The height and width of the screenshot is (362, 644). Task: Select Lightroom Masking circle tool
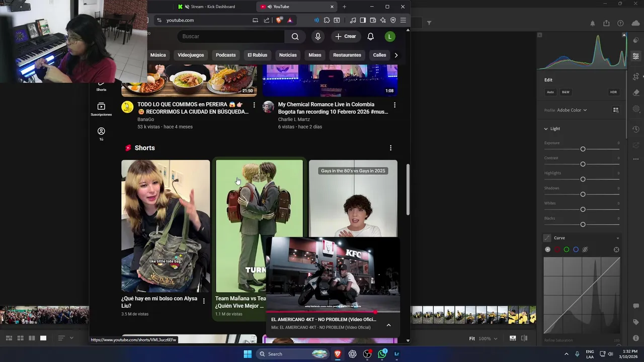click(x=636, y=109)
